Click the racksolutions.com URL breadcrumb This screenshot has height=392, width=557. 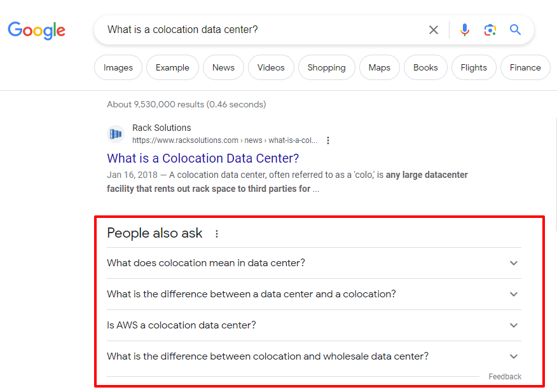click(x=225, y=140)
